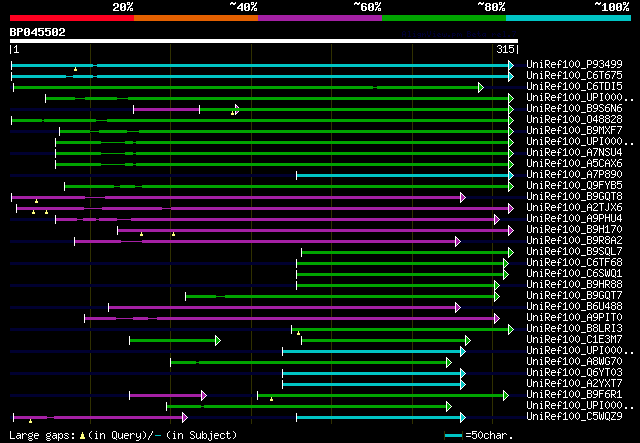Open the UniRef100_B9S6N6 hit label
This screenshot has width=640, height=443.
point(574,108)
